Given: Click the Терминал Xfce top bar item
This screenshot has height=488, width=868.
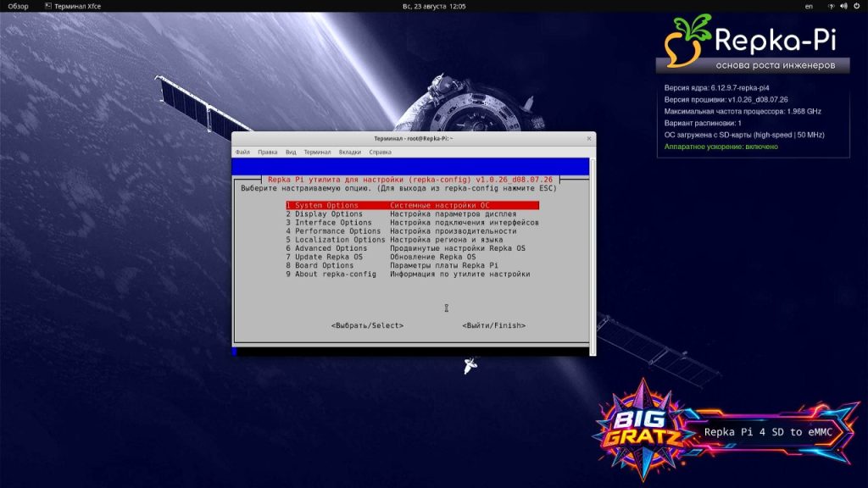Looking at the screenshot, I should [73, 6].
